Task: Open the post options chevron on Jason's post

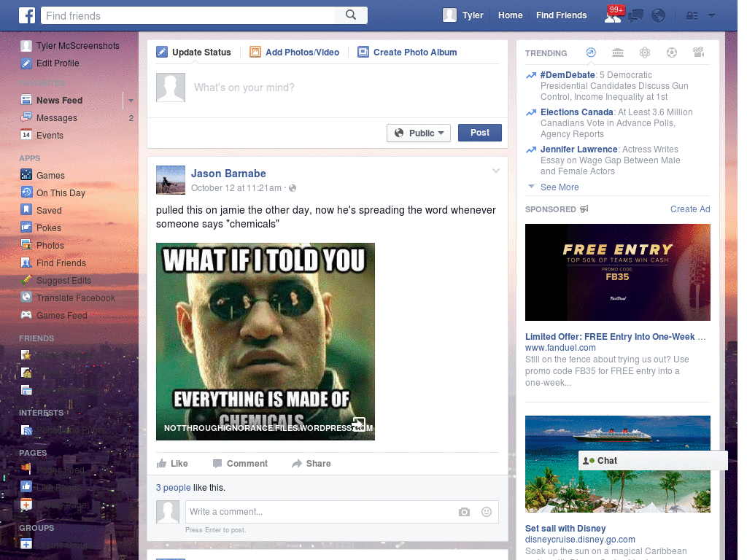Action: 496,171
